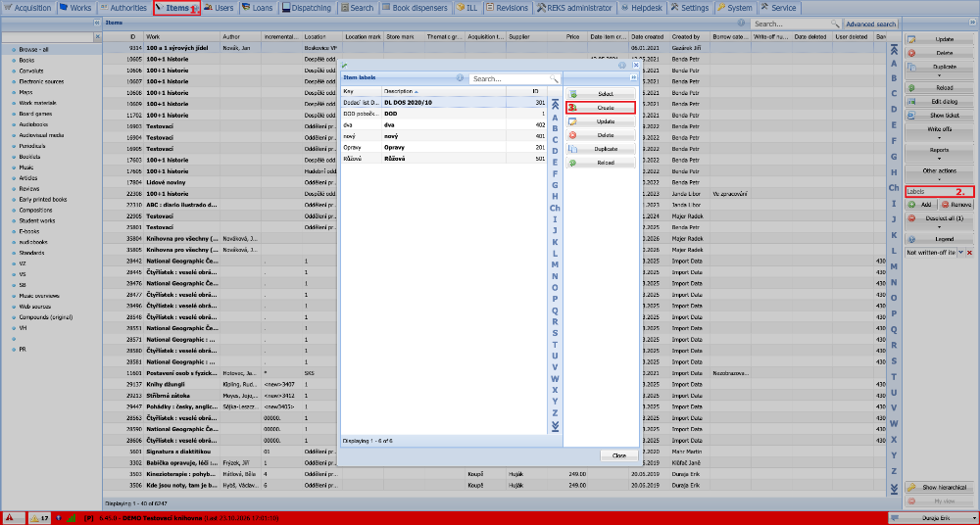Select Browse - all in the left category list
The width and height of the screenshot is (980, 525).
pyautogui.click(x=33, y=49)
